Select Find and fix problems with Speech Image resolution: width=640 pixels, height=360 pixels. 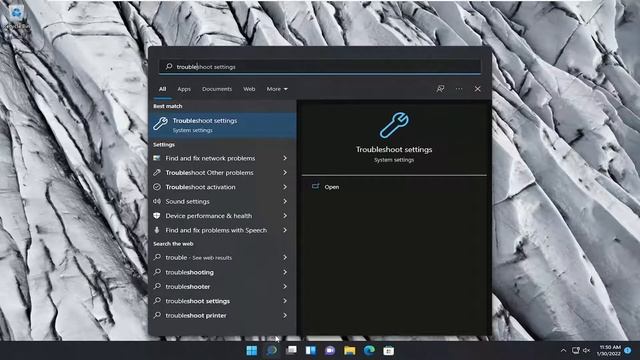[x=215, y=230]
